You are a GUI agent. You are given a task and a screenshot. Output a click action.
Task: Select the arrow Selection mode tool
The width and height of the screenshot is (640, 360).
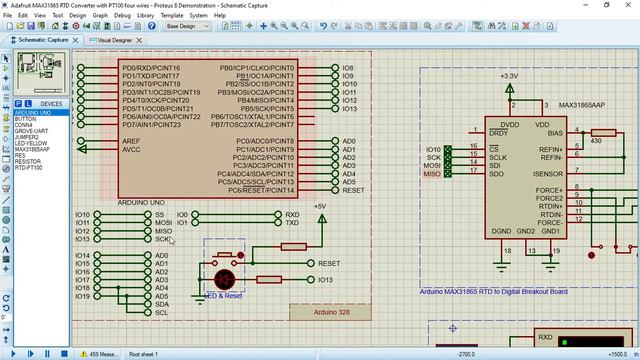click(x=6, y=58)
